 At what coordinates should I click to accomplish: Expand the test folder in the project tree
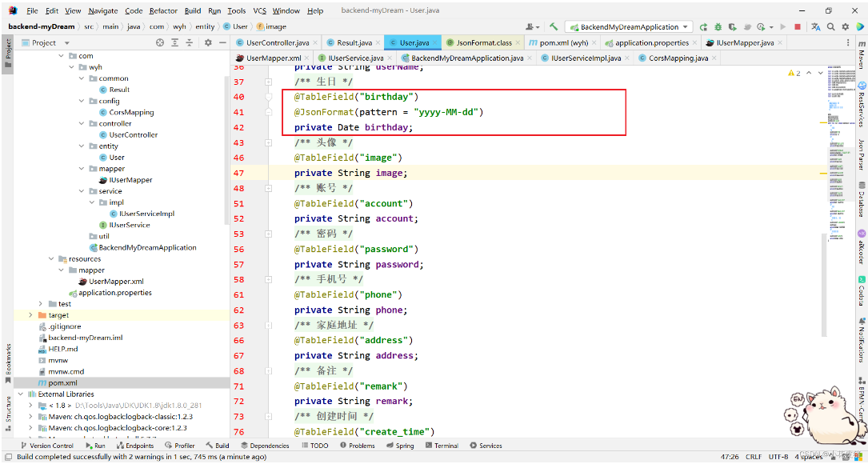pos(41,304)
